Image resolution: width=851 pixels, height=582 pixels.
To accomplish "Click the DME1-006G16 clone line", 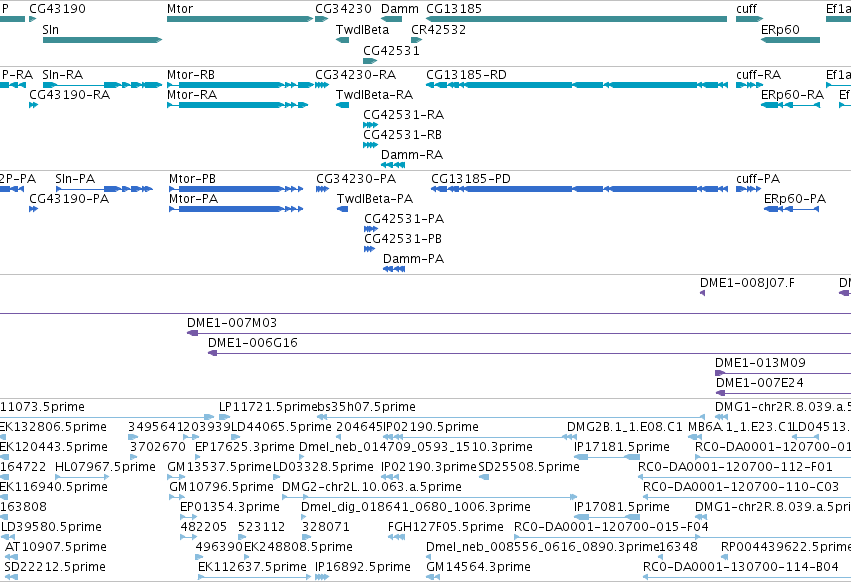I will coord(529,353).
